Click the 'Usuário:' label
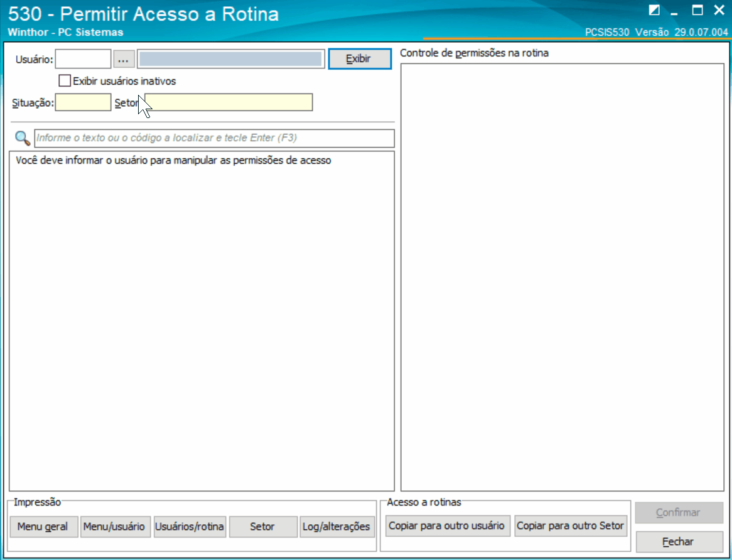 click(34, 60)
